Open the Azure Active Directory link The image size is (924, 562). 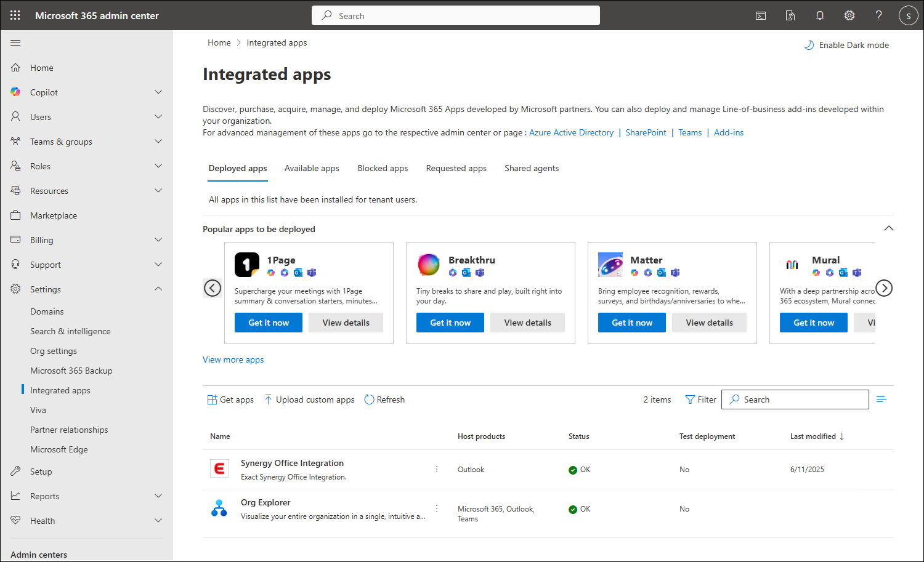571,132
